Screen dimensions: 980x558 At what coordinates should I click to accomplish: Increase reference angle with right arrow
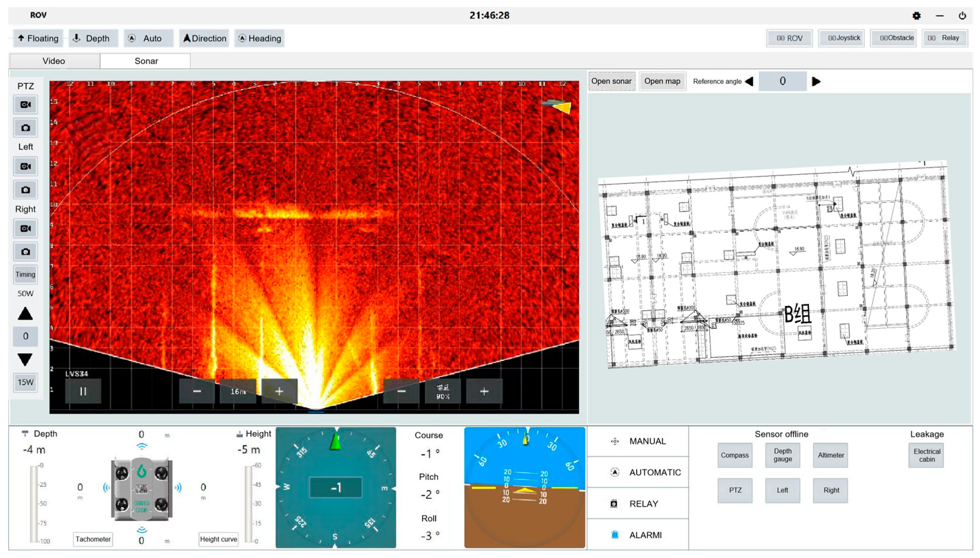816,81
